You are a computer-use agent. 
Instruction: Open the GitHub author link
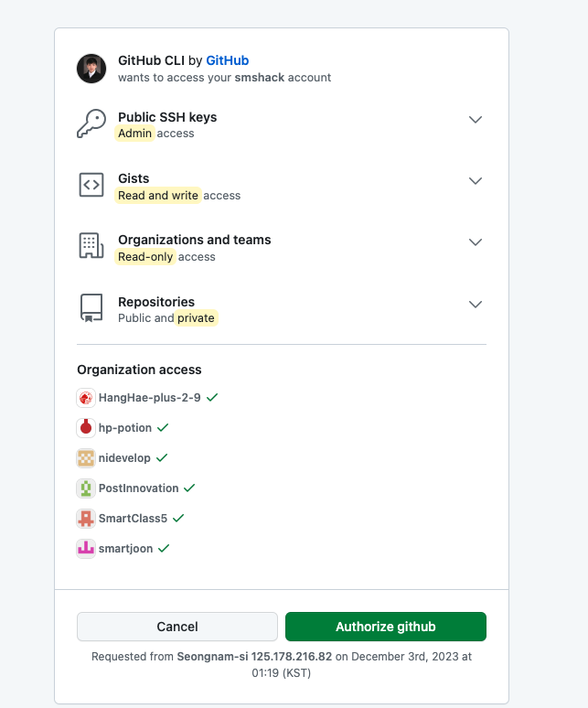pos(227,60)
